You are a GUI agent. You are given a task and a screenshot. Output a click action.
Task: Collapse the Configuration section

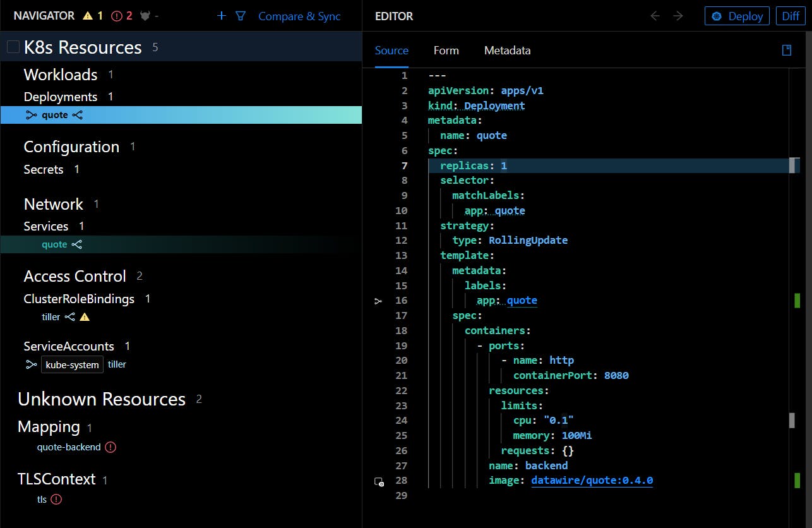point(71,147)
